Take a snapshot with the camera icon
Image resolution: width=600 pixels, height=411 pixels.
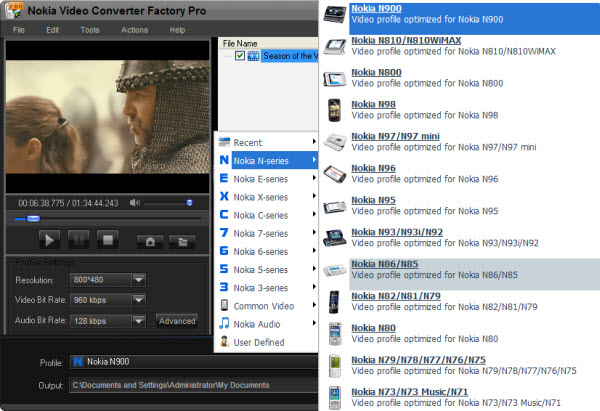(150, 241)
